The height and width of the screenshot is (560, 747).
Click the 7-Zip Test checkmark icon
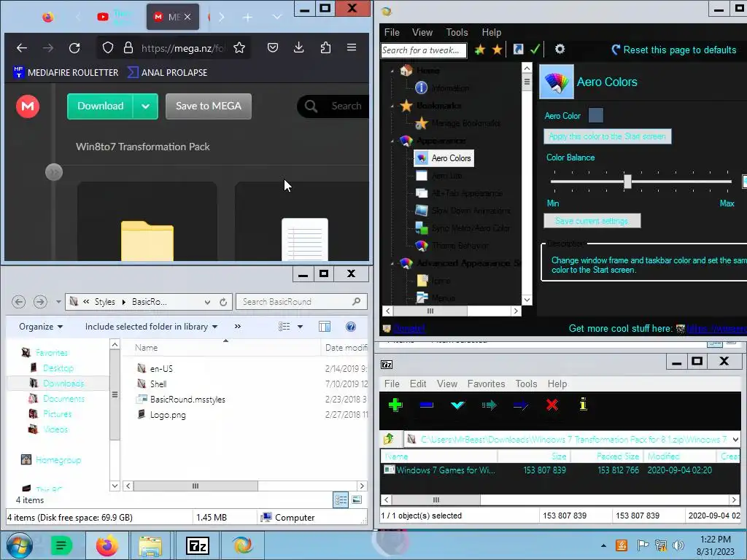point(457,405)
